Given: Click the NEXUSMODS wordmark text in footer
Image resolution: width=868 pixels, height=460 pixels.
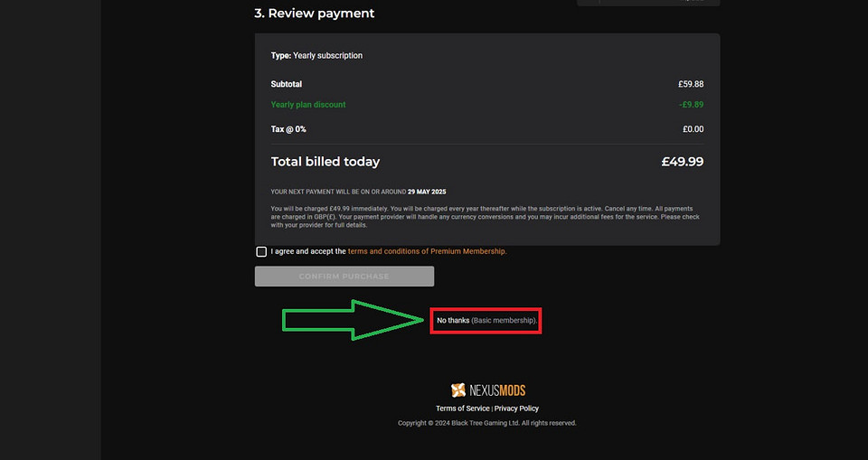Looking at the screenshot, I should (x=497, y=390).
